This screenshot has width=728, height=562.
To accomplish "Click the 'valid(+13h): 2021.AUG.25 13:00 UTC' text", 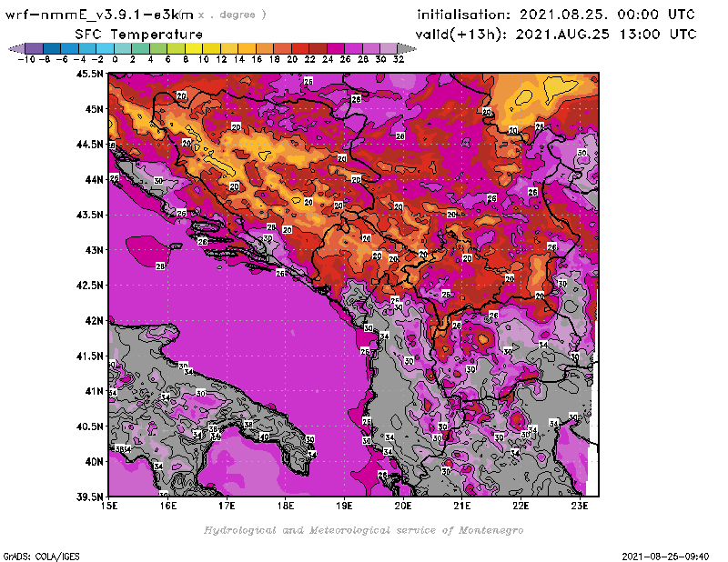I will pos(556,35).
